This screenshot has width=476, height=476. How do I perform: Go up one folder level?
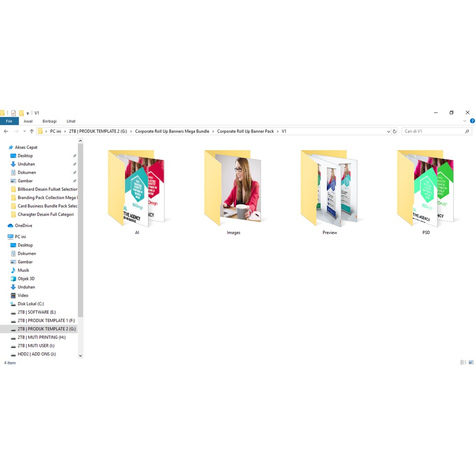click(32, 132)
